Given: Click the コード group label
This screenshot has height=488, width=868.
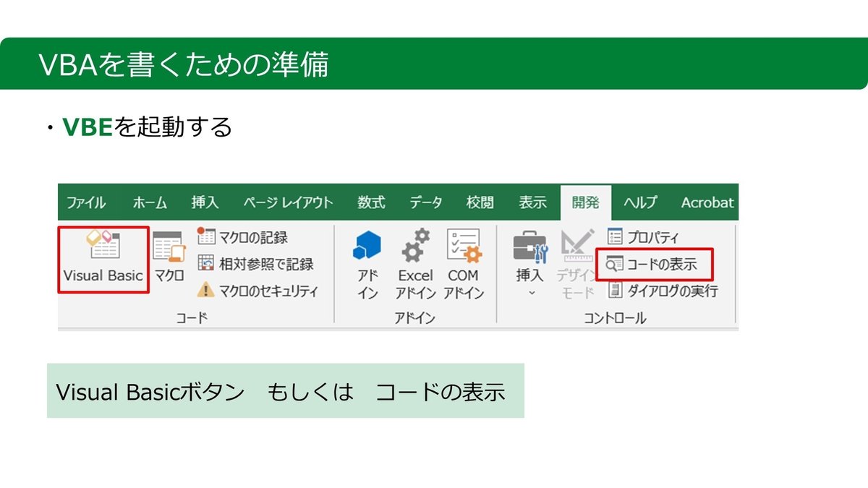Looking at the screenshot, I should (192, 318).
